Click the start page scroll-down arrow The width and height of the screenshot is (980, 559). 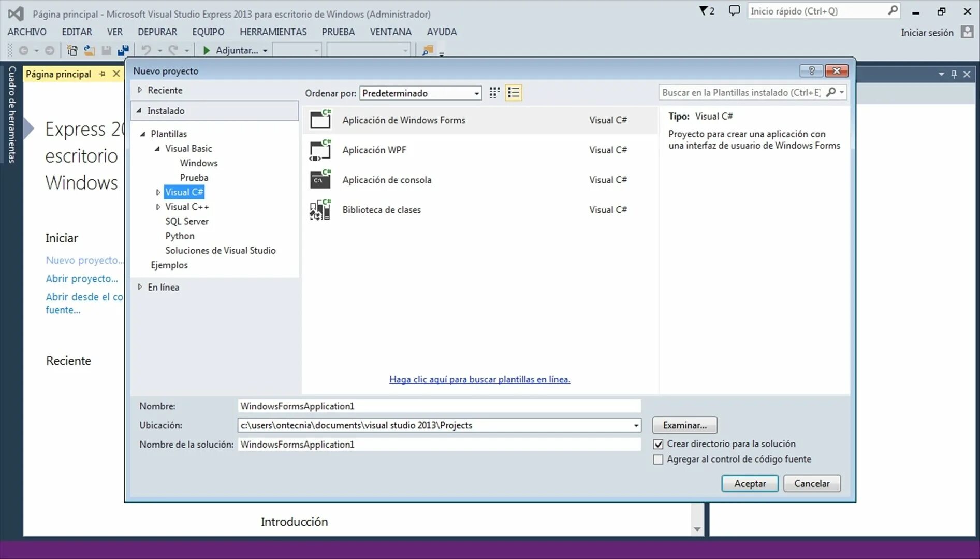[697, 529]
